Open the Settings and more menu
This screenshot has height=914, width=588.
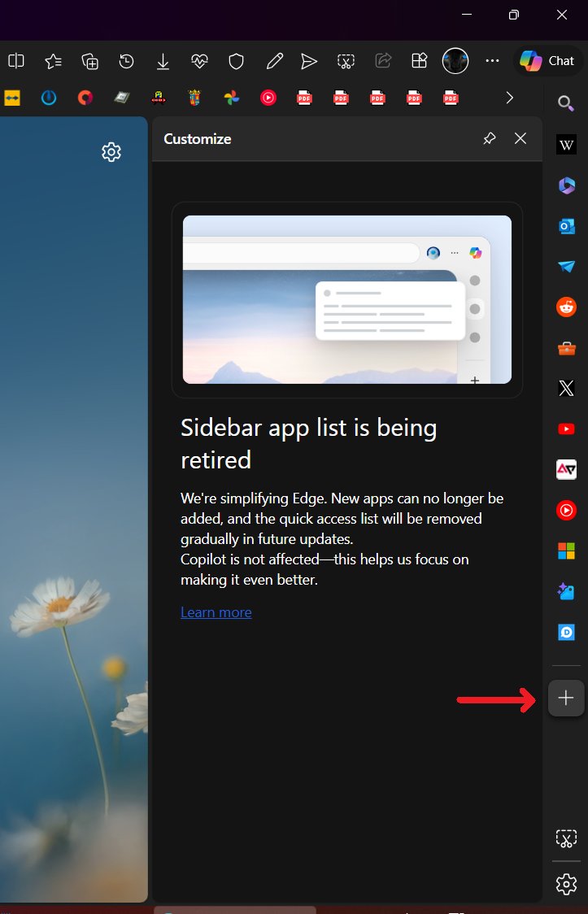click(492, 61)
